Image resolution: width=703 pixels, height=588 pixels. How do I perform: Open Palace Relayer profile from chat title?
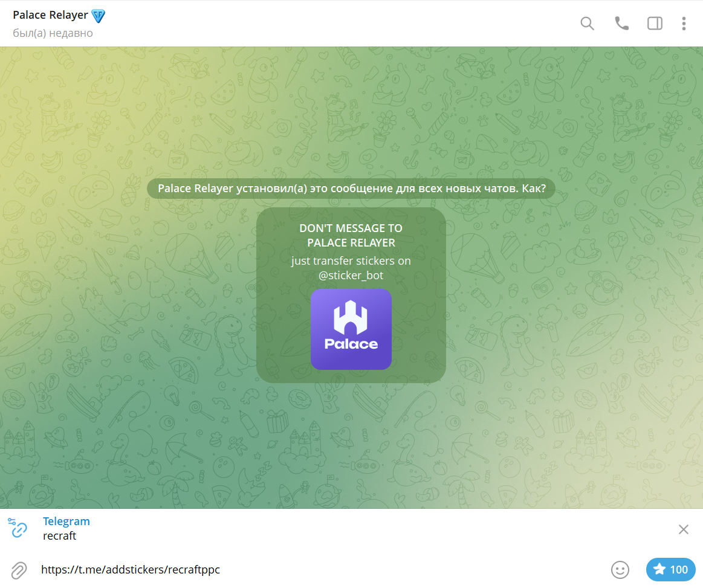tap(50, 15)
